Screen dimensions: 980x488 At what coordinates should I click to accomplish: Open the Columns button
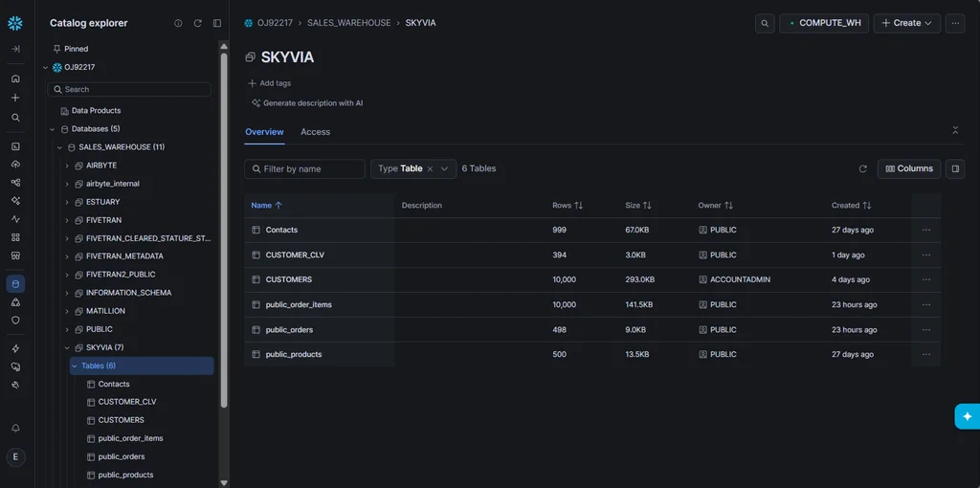[909, 168]
